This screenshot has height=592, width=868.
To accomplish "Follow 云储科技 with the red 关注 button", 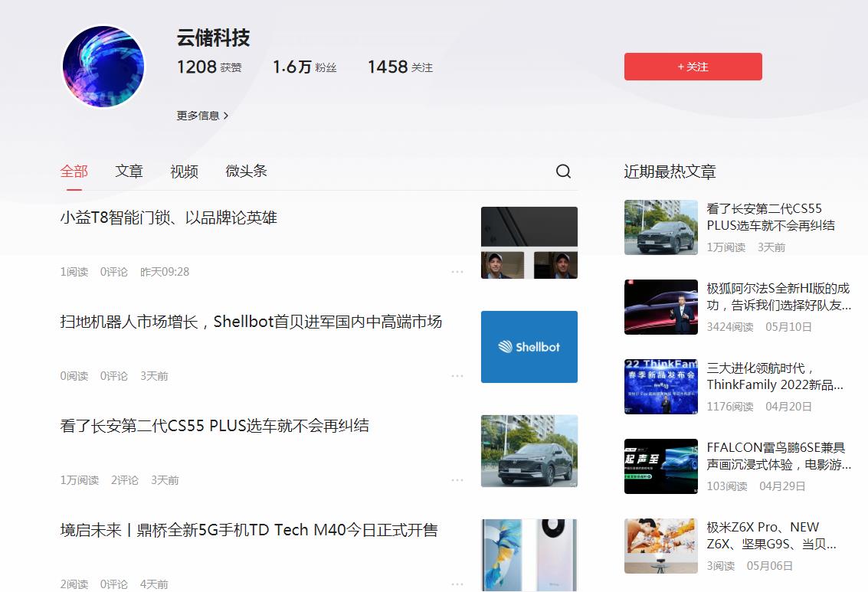I will [x=693, y=67].
